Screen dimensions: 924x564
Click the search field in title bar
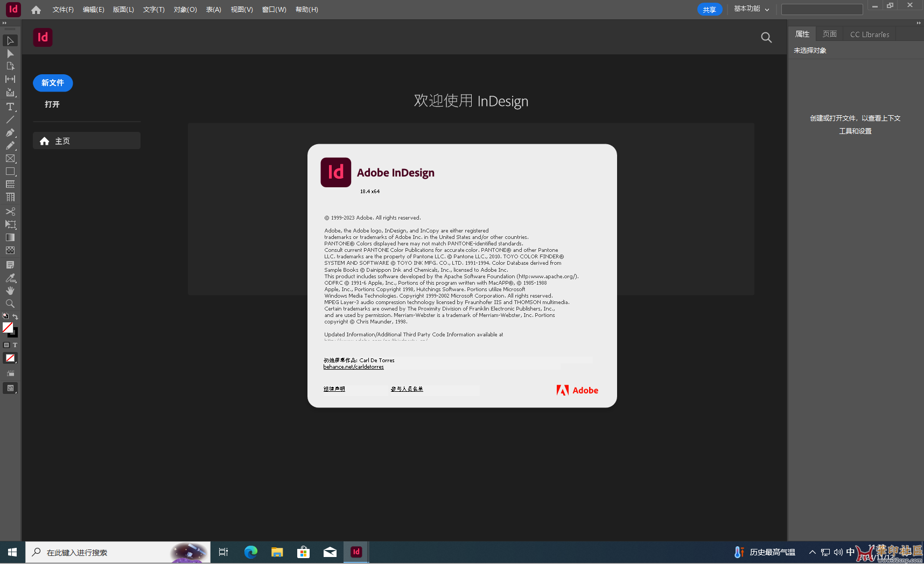click(x=822, y=9)
